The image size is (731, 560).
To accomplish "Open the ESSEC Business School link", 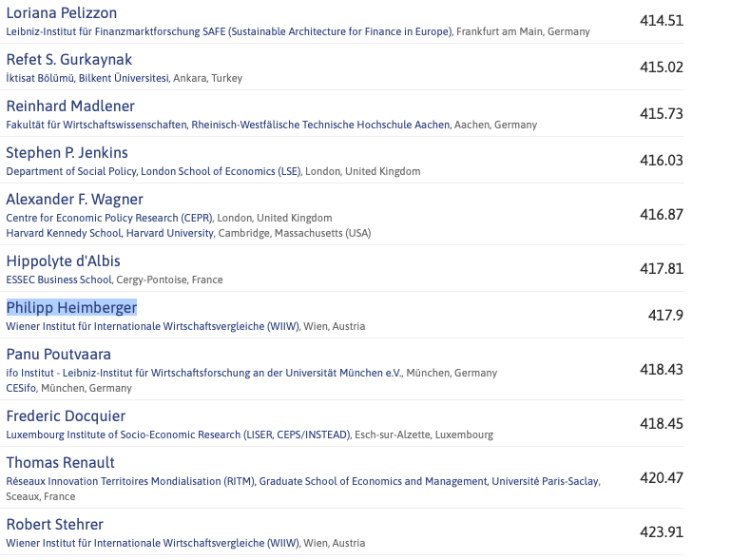I will (59, 280).
